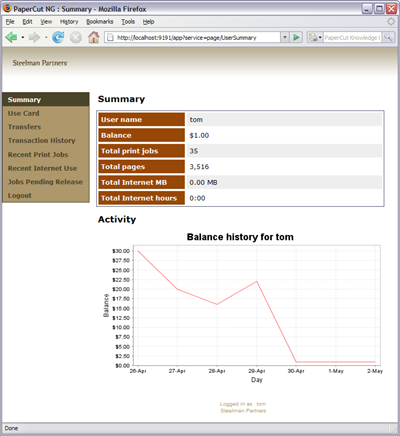Viewport: 400px width, 436px height.
Task: Open the Forward button history dropdown arrow
Action: click(46, 37)
